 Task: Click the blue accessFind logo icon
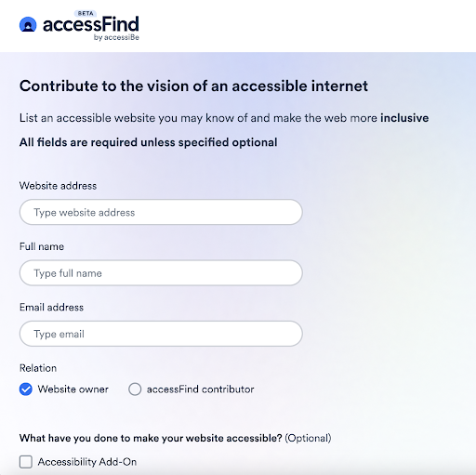point(28,24)
